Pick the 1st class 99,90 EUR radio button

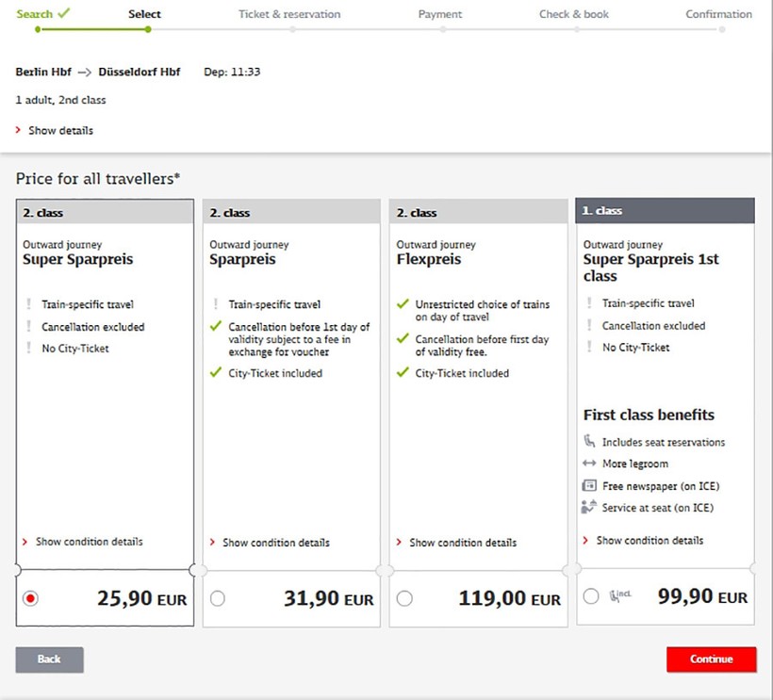tap(591, 595)
